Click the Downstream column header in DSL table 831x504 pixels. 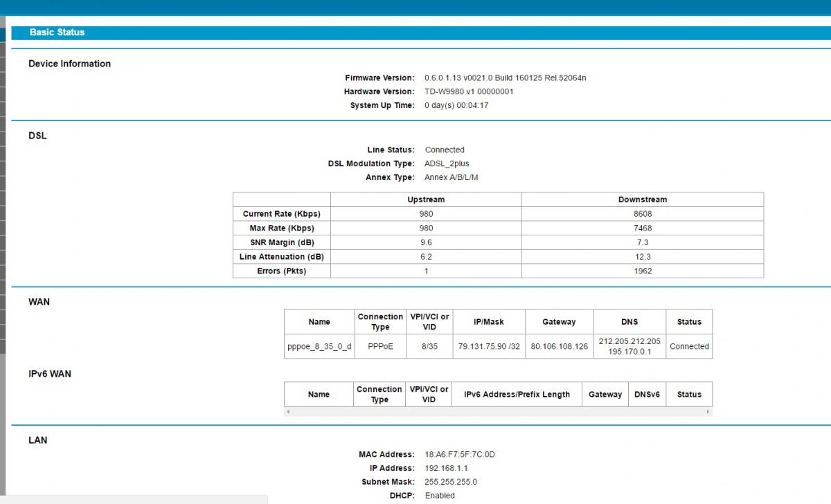click(x=642, y=199)
